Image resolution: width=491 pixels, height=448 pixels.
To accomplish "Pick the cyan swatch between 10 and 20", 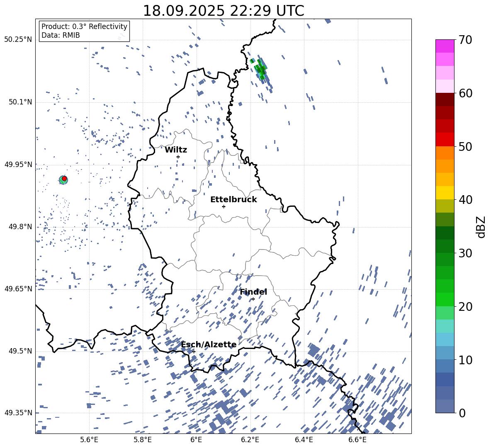I will (445, 326).
